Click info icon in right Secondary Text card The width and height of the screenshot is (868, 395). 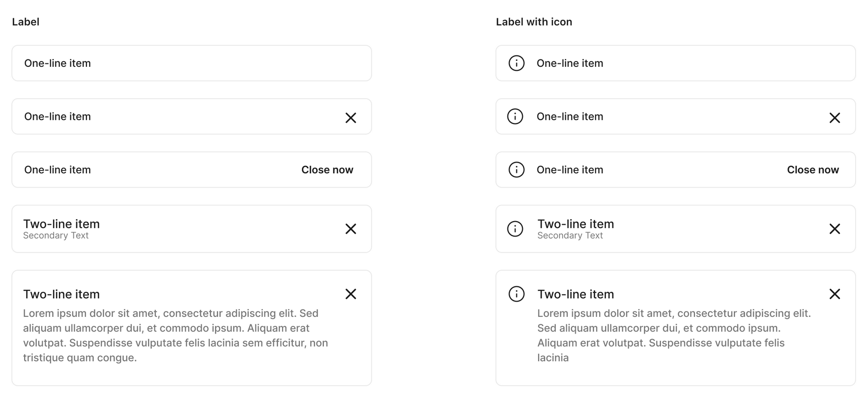[515, 228]
